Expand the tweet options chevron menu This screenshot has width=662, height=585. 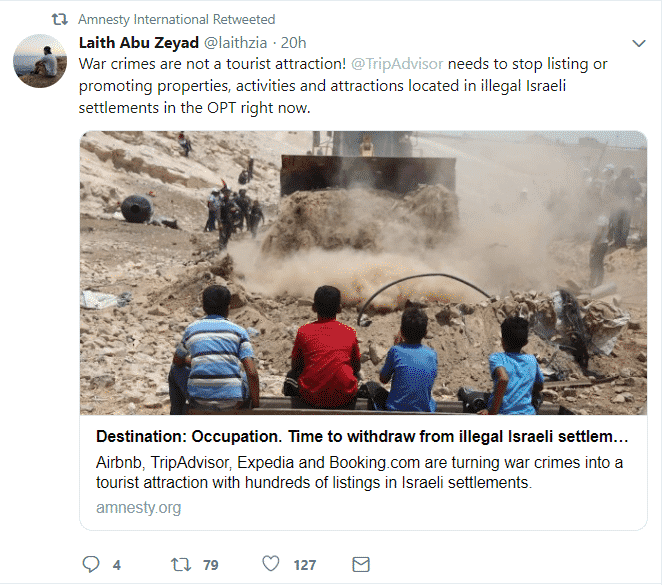639,43
